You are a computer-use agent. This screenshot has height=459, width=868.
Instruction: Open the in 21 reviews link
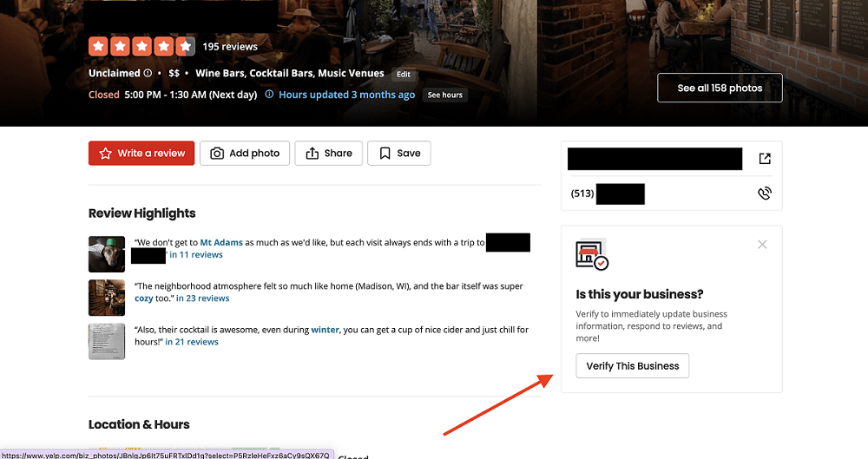coord(192,342)
